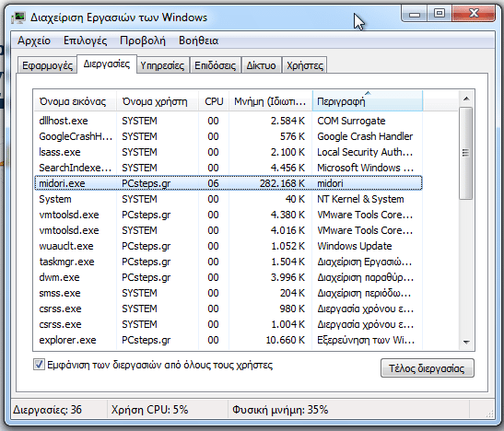Screen dimensions: 504x431
Task: Select the taskmgr.exe process
Action: (x=229, y=262)
